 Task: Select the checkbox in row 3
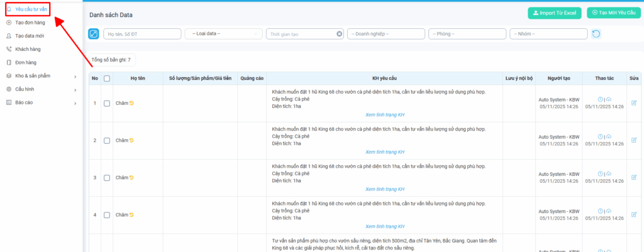107,178
